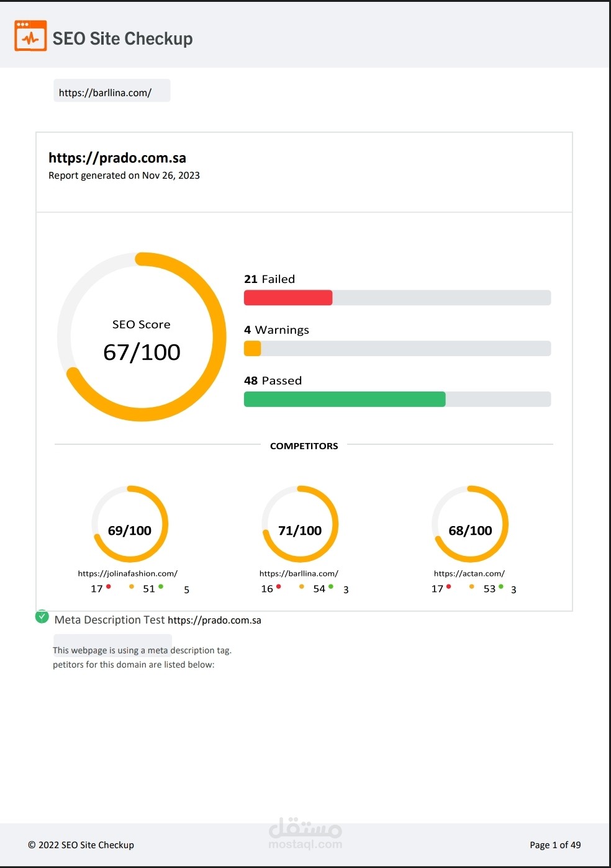This screenshot has height=868, width=611.
Task: Click the 71/100 competitor score gauge
Action: point(300,524)
